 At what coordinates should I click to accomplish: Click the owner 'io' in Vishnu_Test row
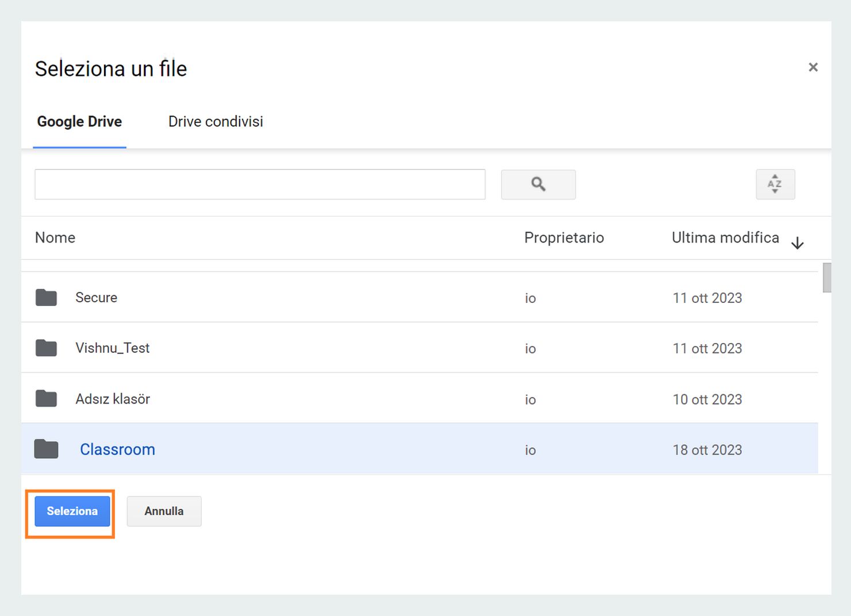pos(530,349)
